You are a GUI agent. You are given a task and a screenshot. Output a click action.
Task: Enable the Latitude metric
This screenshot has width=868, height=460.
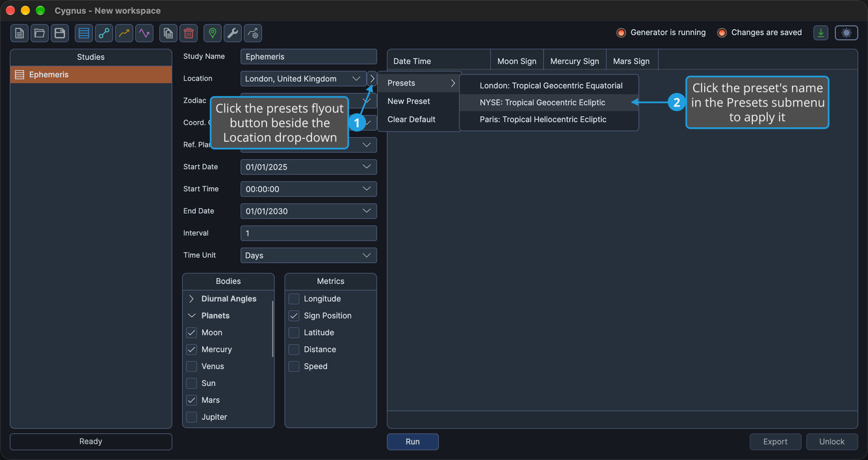tap(294, 333)
